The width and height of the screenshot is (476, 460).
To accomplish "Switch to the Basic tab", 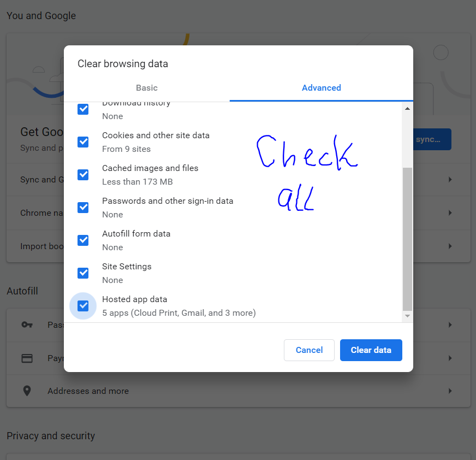I will [x=147, y=88].
